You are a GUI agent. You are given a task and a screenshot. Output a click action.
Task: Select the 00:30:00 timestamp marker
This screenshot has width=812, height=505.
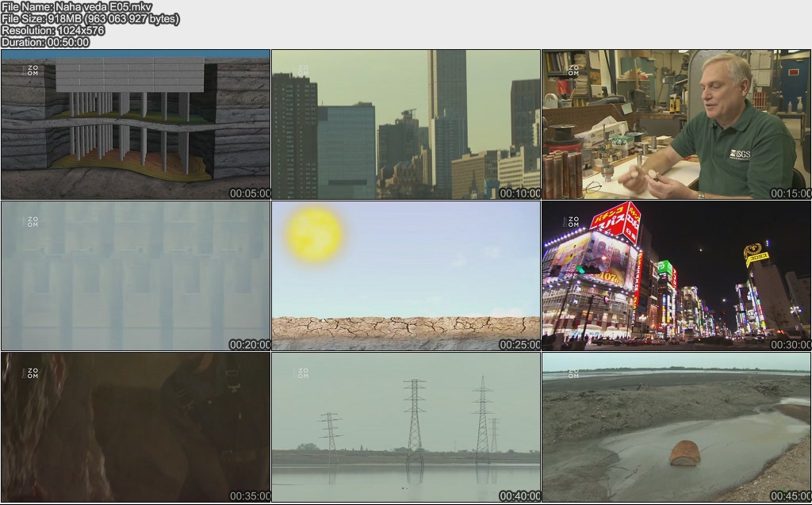790,345
